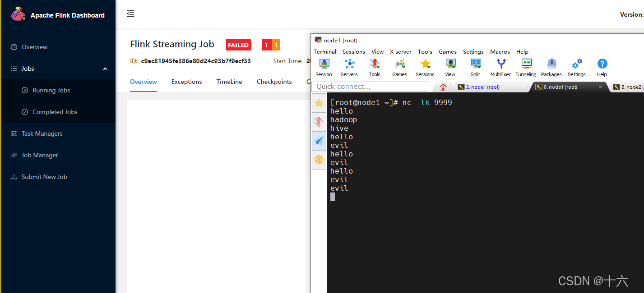The width and height of the screenshot is (644, 293).
Task: Click the 'hadoop' terminal output line
Action: 343,120
